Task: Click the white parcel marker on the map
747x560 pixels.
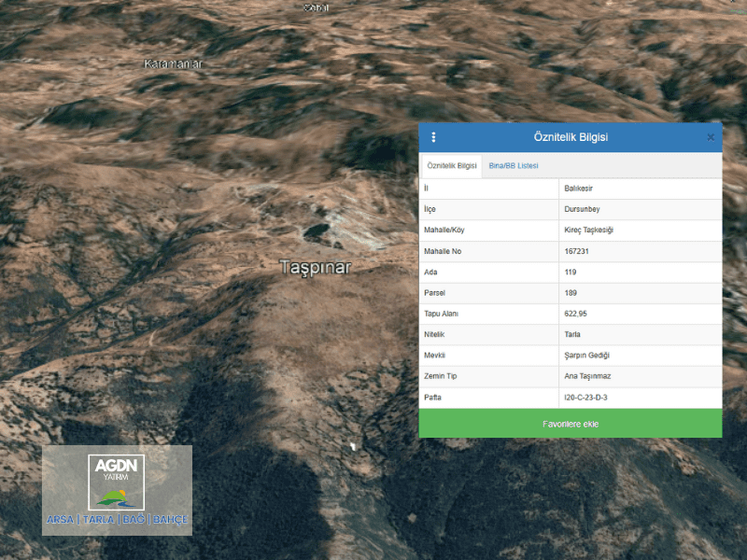Action: (x=352, y=447)
